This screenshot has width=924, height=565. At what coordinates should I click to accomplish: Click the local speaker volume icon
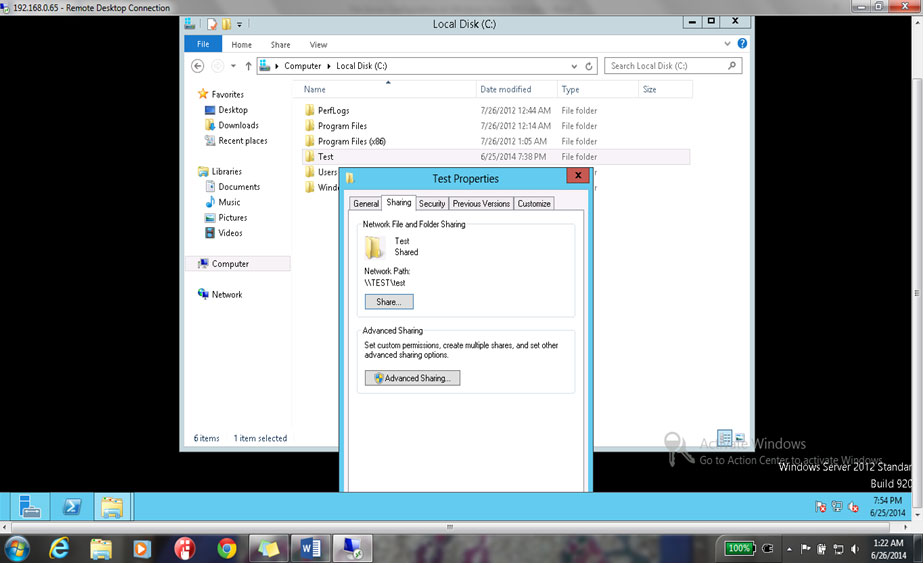pyautogui.click(x=854, y=549)
